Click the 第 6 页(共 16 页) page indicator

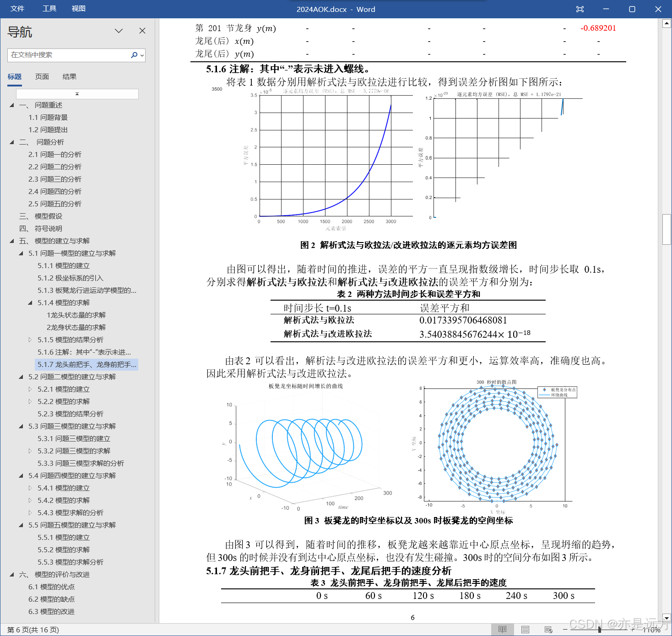(33, 630)
